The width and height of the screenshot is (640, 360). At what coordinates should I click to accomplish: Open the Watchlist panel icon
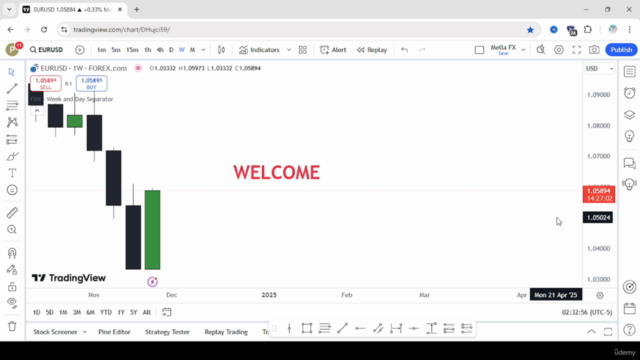629,71
